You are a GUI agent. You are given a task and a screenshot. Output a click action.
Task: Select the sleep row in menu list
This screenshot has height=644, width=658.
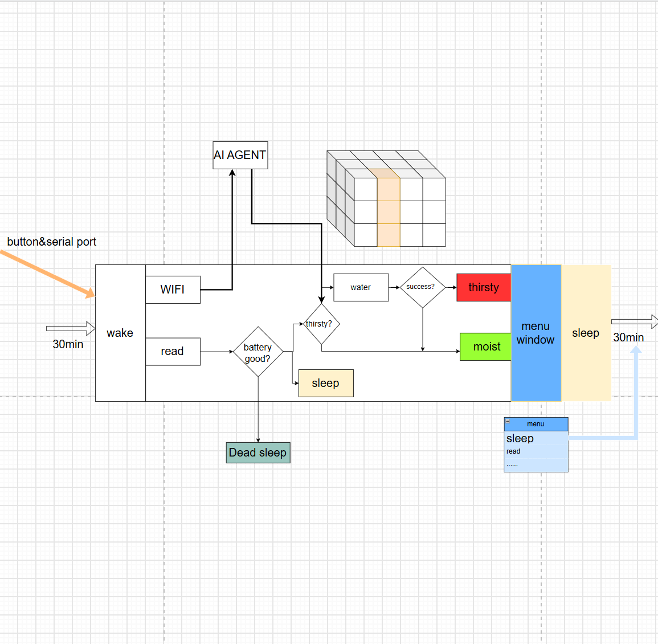pyautogui.click(x=536, y=438)
